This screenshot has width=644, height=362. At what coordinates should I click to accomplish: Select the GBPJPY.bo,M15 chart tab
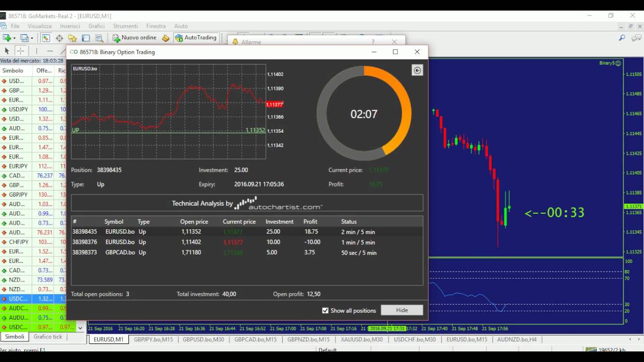pyautogui.click(x=153, y=339)
